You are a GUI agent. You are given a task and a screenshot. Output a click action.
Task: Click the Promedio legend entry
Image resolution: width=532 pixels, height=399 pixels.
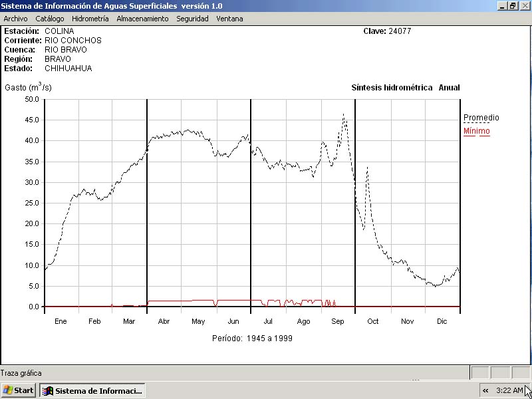[x=481, y=118]
